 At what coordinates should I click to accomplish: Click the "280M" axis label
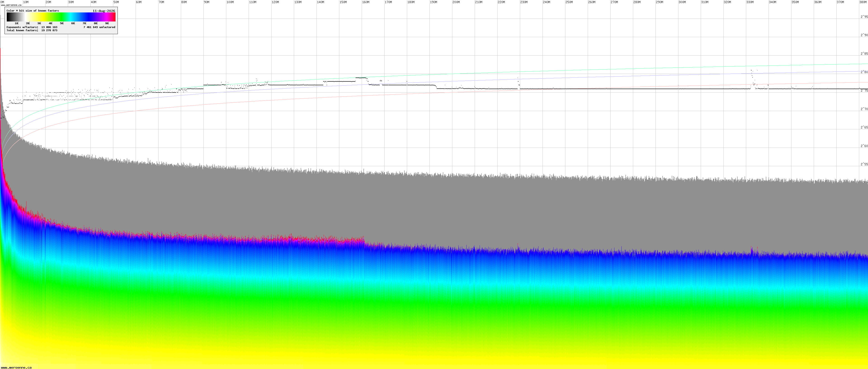point(637,2)
